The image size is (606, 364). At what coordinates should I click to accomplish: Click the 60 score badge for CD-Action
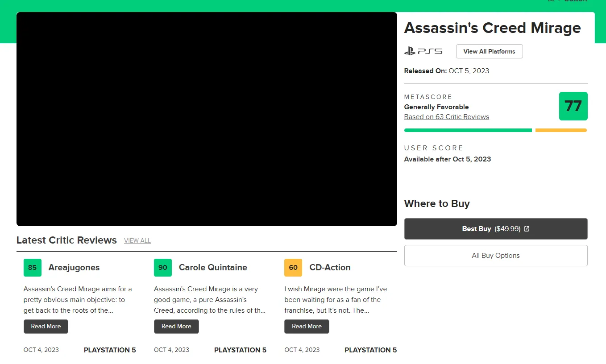coord(293,268)
